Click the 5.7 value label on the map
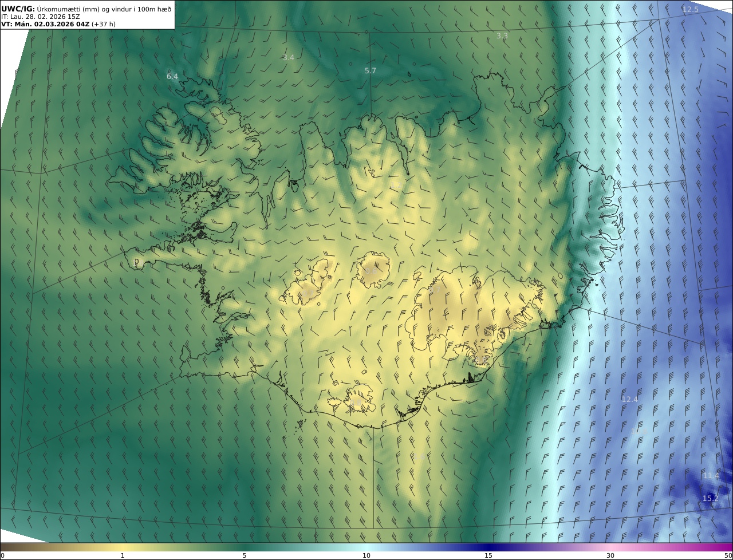This screenshot has width=733, height=560. point(371,70)
